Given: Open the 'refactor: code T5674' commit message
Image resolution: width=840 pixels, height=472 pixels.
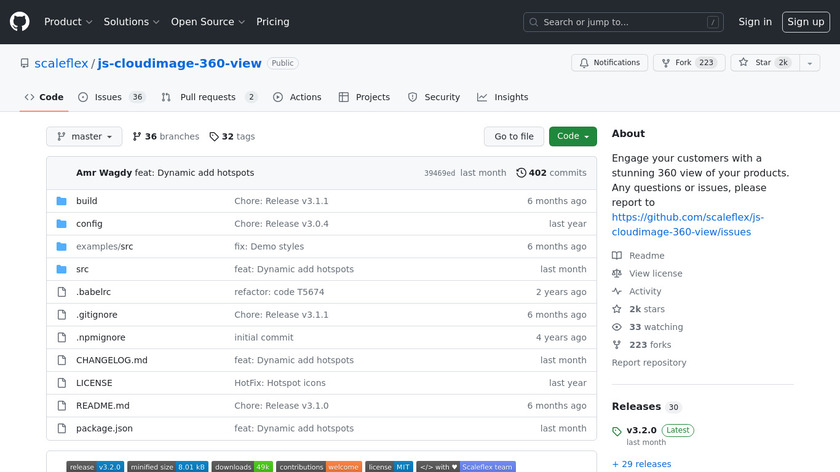Looking at the screenshot, I should [x=279, y=292].
